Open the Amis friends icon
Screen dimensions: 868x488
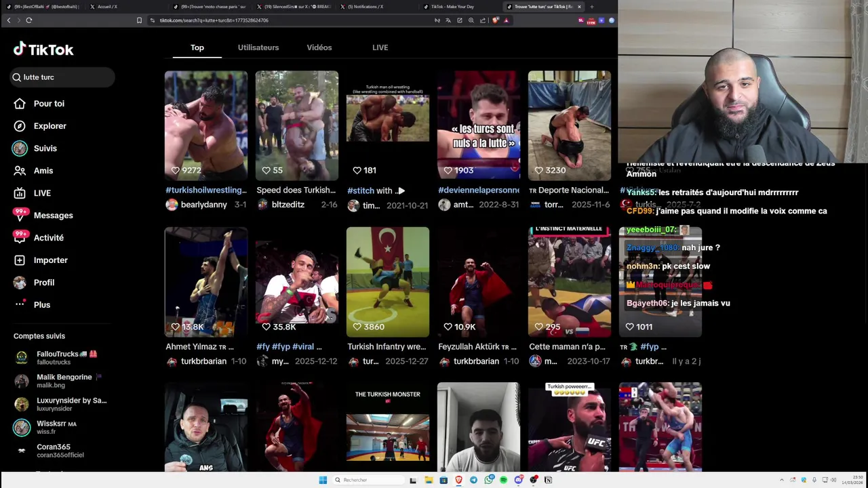(20, 171)
